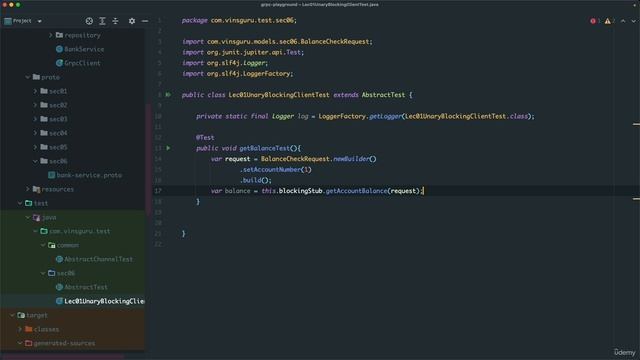Click the package declaration line
This screenshot has width=640, height=360.
click(x=239, y=20)
